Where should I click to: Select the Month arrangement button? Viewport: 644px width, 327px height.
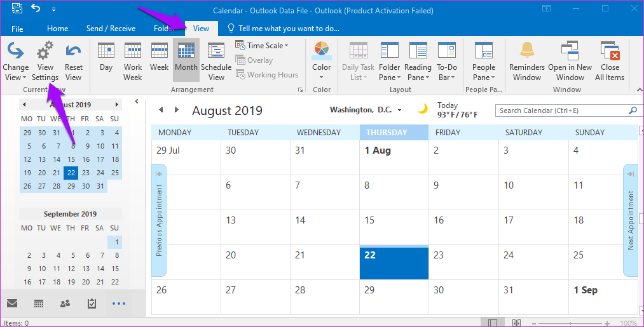pyautogui.click(x=186, y=60)
